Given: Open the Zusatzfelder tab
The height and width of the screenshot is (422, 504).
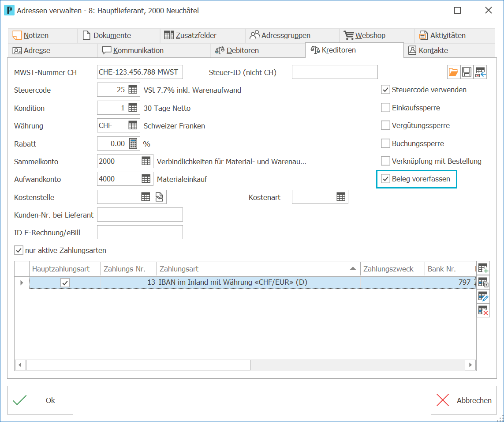Looking at the screenshot, I should coord(203,35).
